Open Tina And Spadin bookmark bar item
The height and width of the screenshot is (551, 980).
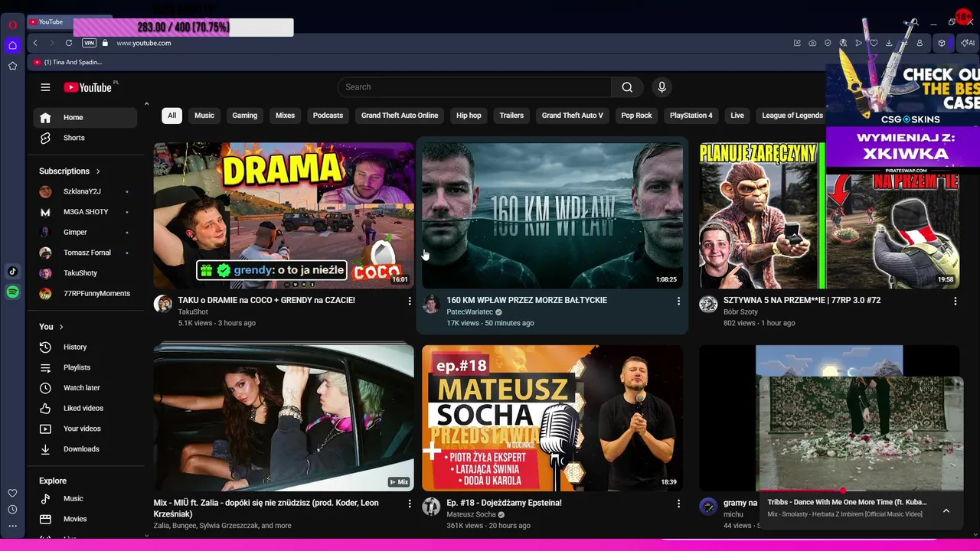click(x=67, y=62)
